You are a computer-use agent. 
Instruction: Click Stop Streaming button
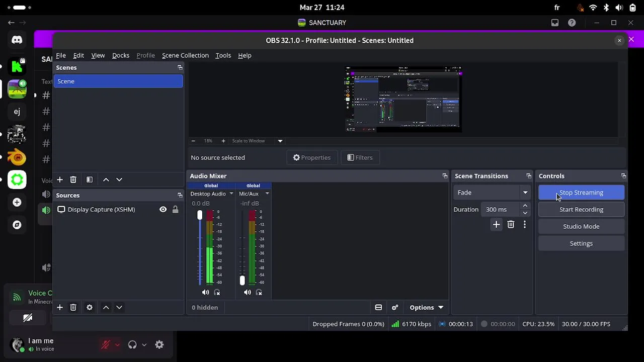[581, 193]
